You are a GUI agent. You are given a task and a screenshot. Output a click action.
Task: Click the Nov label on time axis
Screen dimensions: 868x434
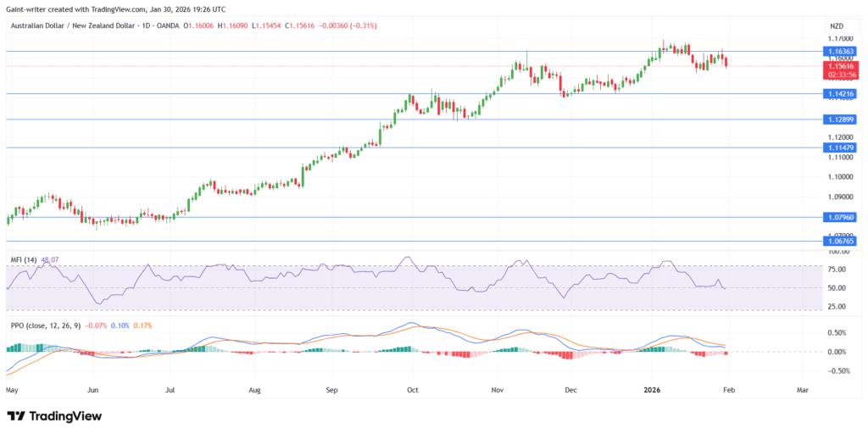(x=497, y=390)
